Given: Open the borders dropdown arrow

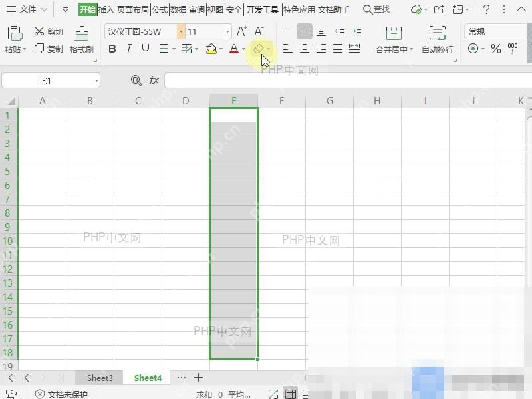Looking at the screenshot, I should pos(174,49).
